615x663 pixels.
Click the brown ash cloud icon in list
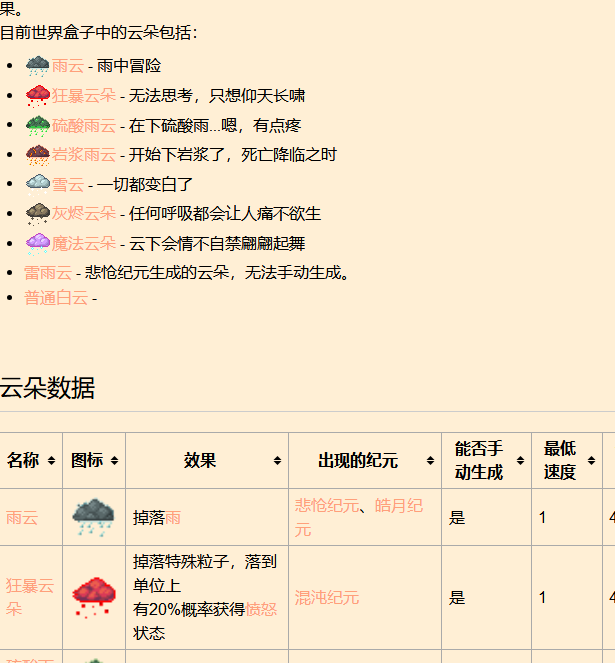click(x=38, y=214)
